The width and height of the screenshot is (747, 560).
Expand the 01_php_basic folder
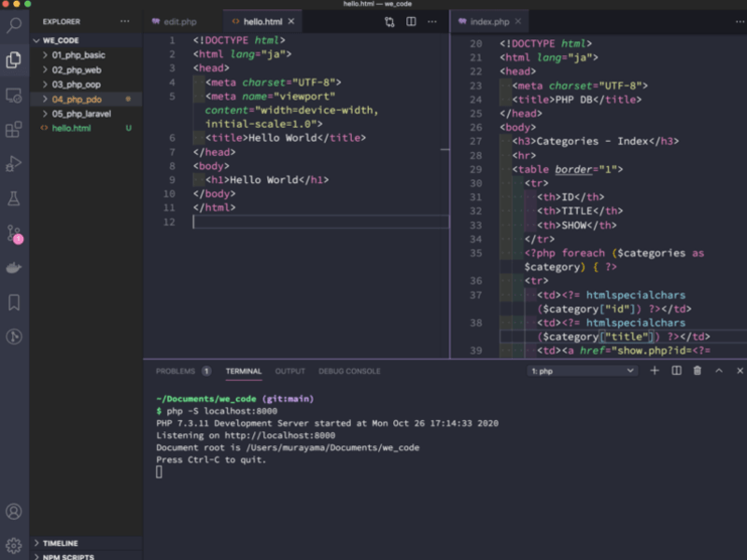coord(78,55)
